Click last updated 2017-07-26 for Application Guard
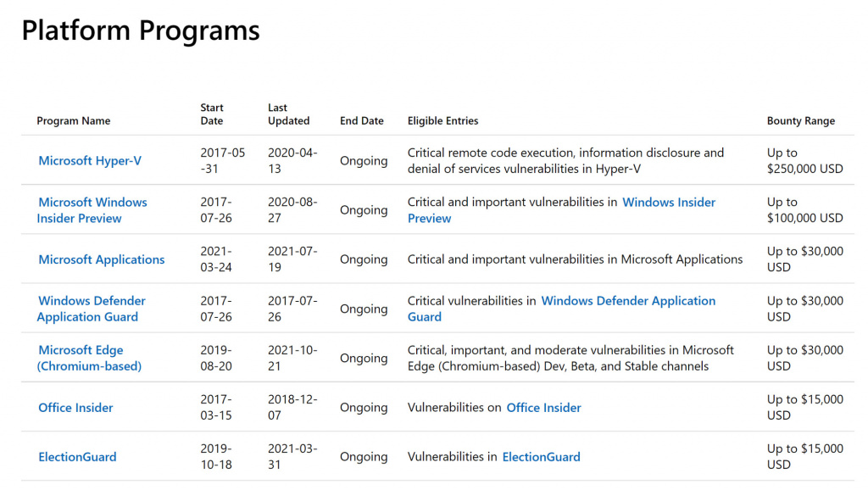 pos(292,309)
